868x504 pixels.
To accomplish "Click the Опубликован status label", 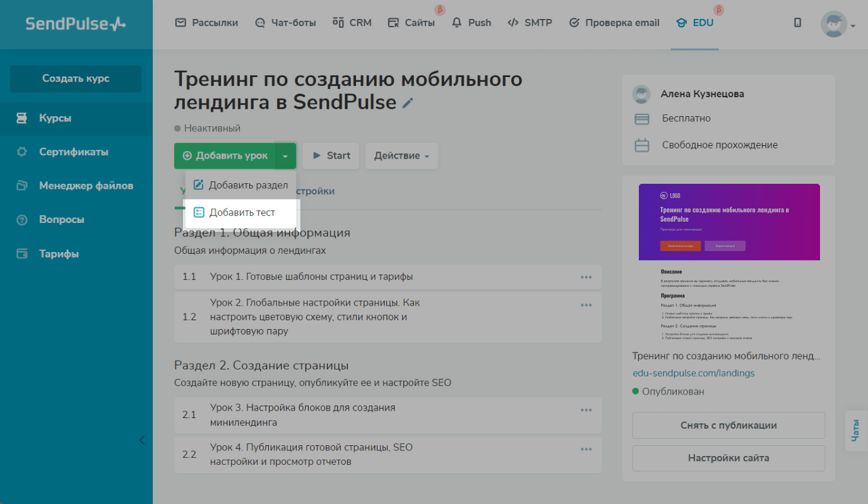I will 669,392.
